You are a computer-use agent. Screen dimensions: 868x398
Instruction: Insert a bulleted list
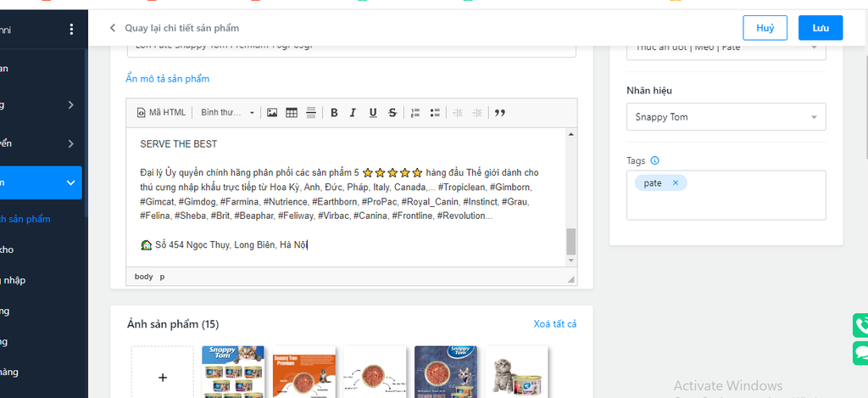(x=434, y=113)
